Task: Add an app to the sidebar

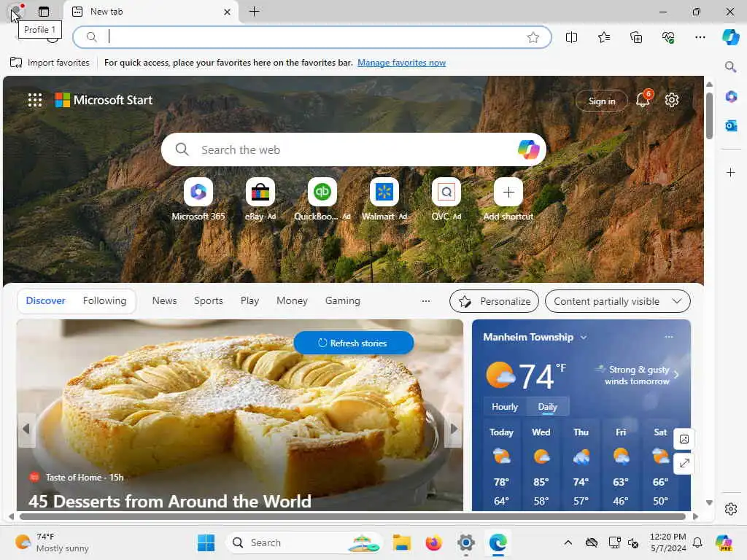Action: click(x=731, y=172)
